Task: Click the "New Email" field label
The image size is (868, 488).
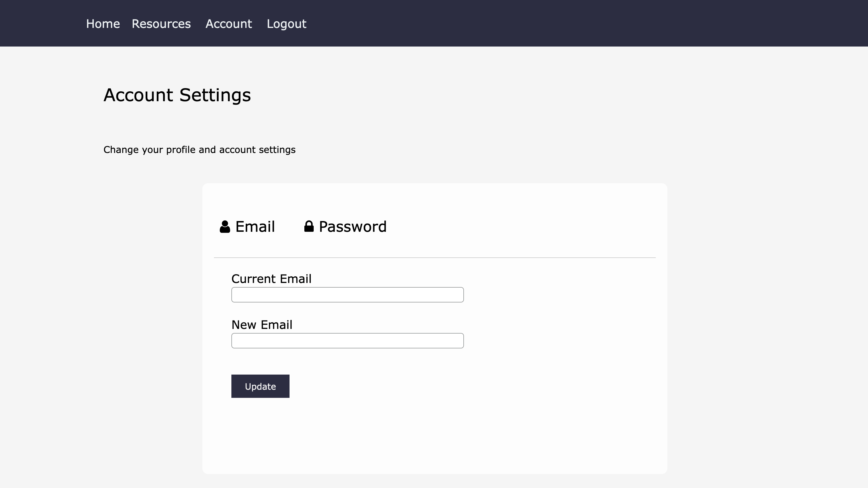Action: (x=262, y=325)
